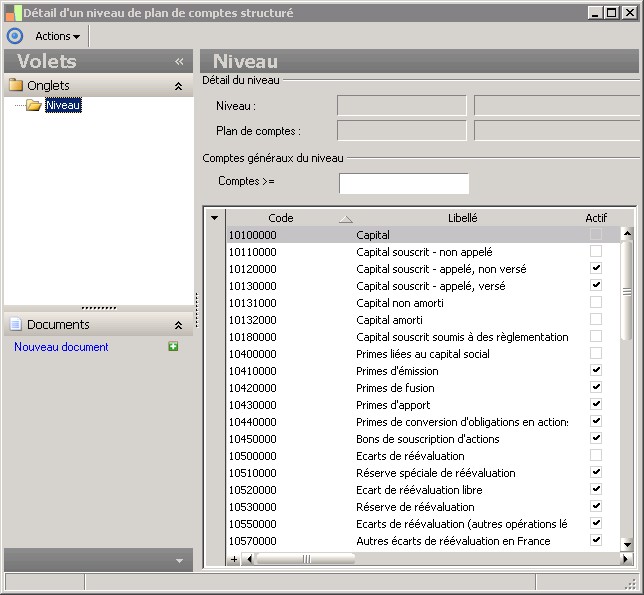Image resolution: width=644 pixels, height=595 pixels.
Task: Click the Onglets folder icon
Action: [x=16, y=86]
